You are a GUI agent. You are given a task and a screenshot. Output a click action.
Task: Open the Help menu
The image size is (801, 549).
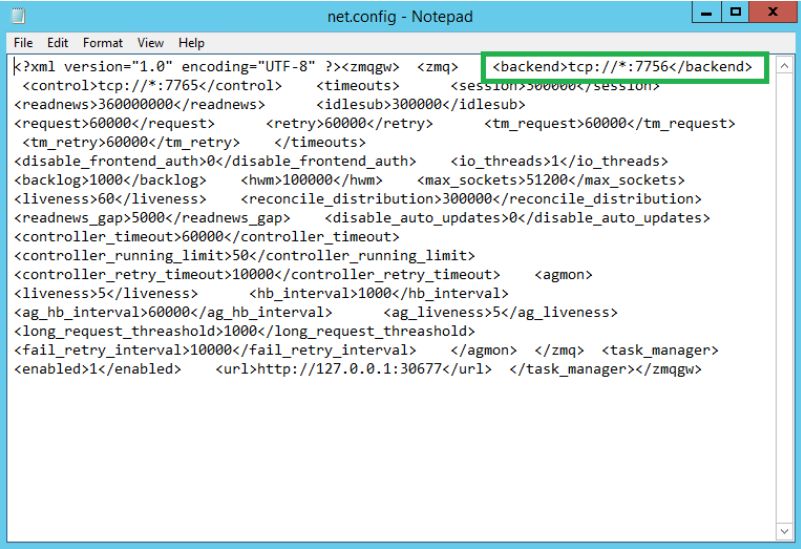pyautogui.click(x=191, y=43)
